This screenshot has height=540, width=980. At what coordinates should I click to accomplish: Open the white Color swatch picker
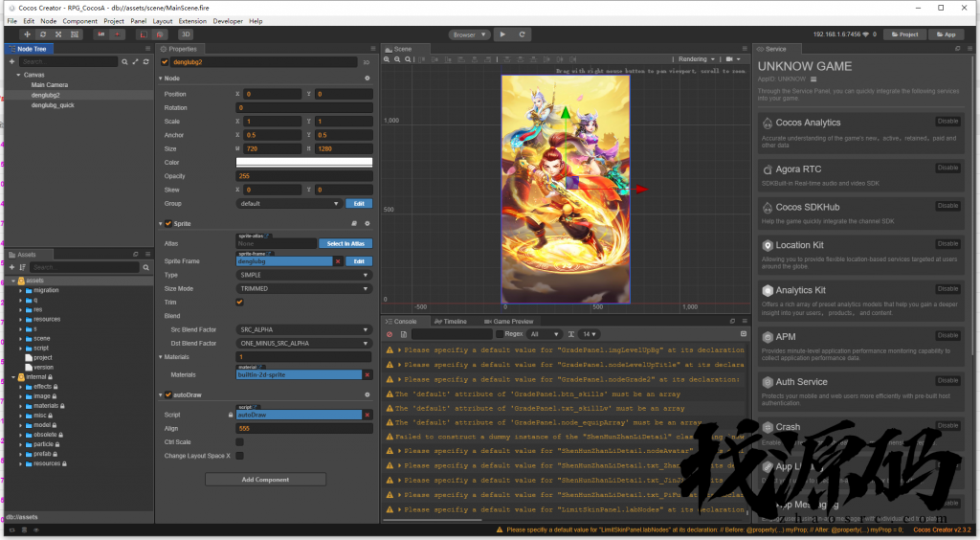coord(303,163)
